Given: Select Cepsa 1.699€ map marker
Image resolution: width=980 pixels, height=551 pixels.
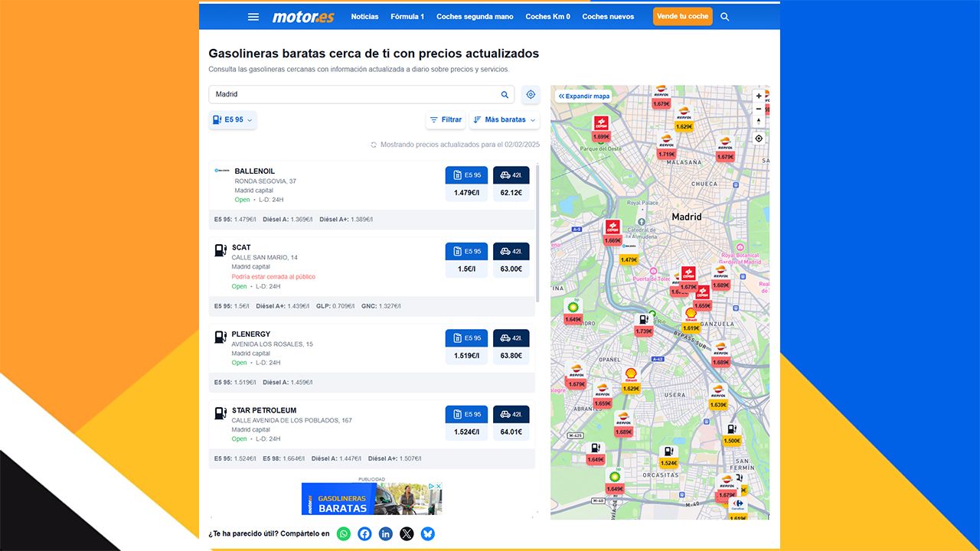Looking at the screenshot, I should pos(601,129).
